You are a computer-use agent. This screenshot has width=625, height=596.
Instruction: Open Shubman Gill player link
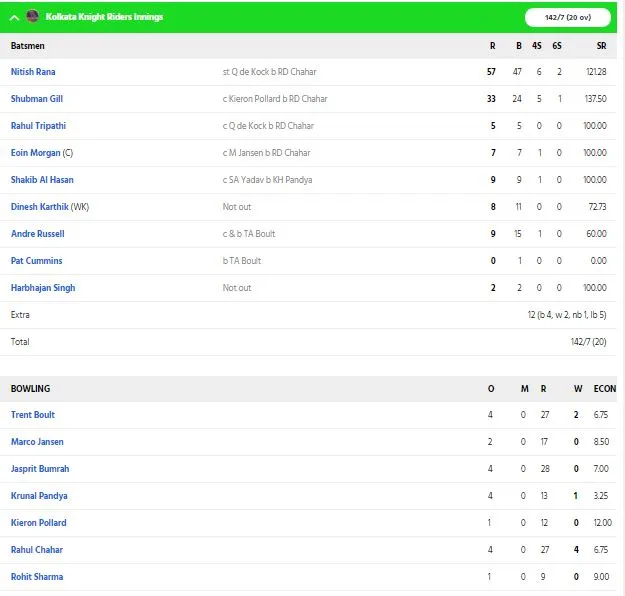pos(37,99)
